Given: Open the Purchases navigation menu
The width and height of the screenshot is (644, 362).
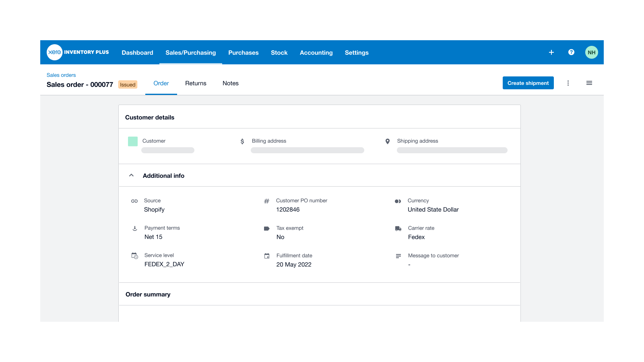Looking at the screenshot, I should [243, 52].
